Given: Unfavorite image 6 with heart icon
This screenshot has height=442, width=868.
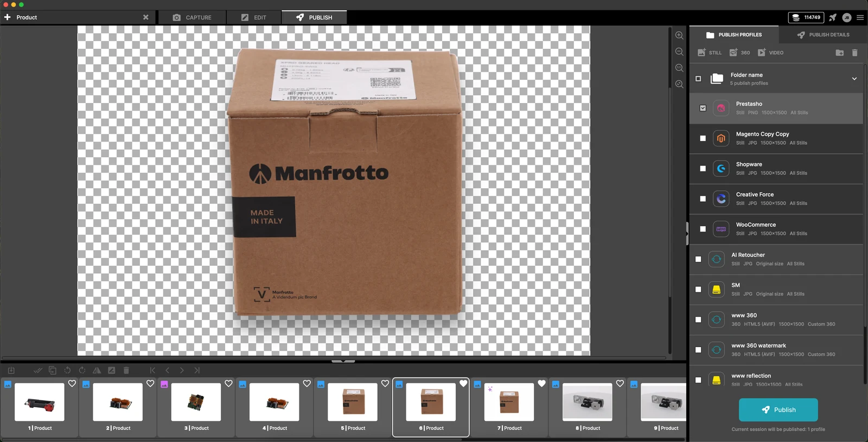Looking at the screenshot, I should pyautogui.click(x=463, y=383).
